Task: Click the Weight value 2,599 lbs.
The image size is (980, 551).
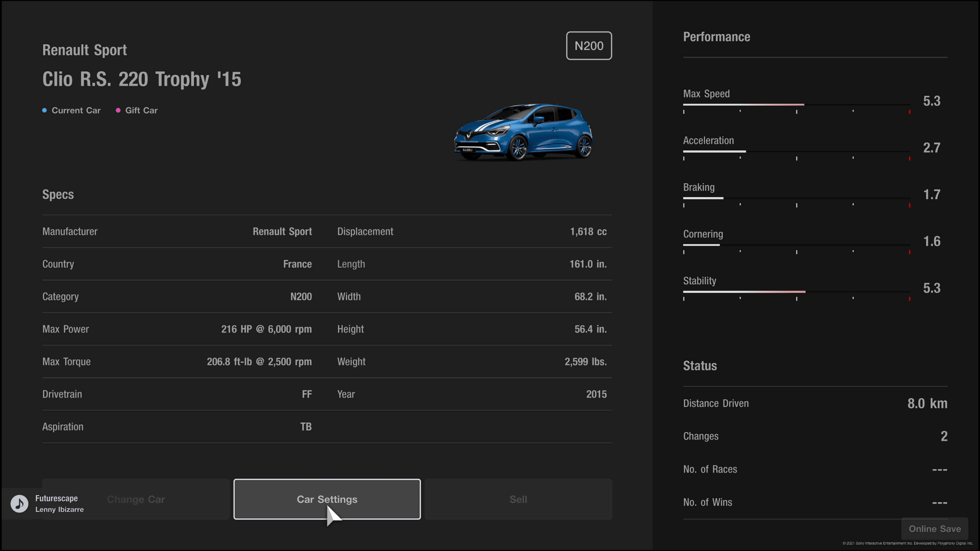Action: 585,362
